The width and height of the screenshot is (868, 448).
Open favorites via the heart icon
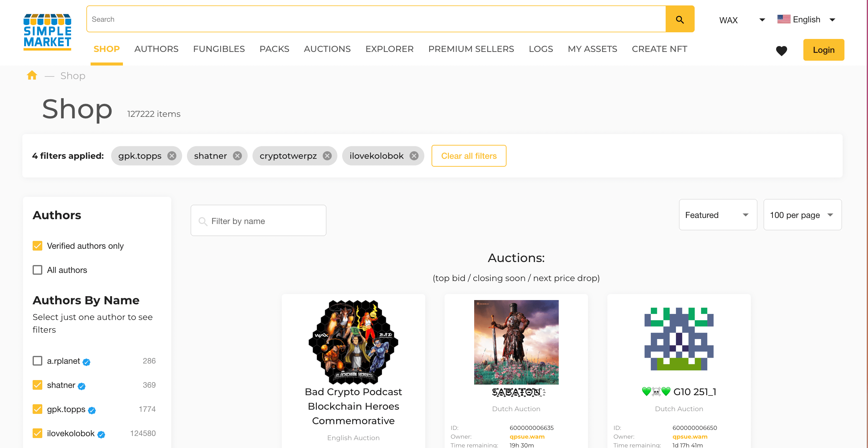pyautogui.click(x=782, y=51)
